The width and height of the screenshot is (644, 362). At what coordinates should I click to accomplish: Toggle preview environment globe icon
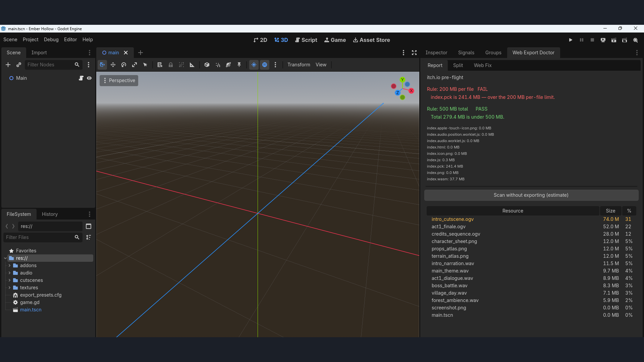(x=265, y=65)
